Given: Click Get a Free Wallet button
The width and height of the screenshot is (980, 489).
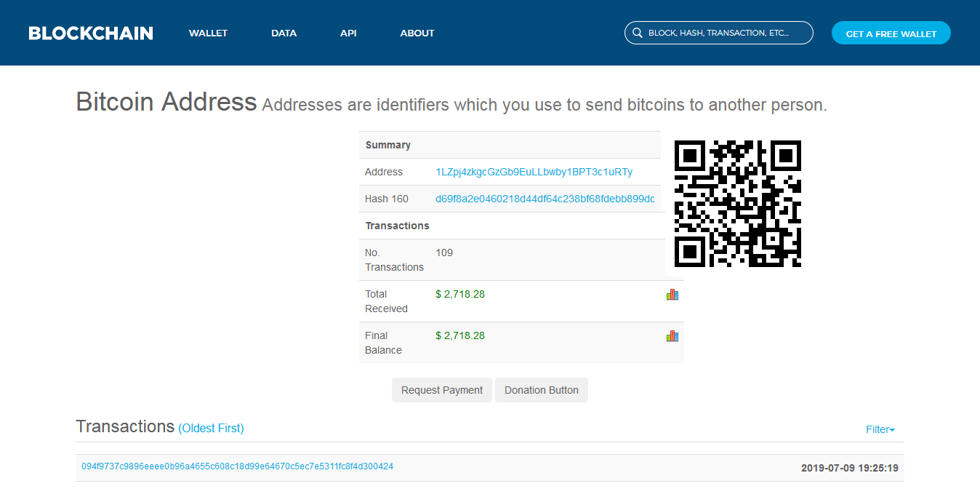Looking at the screenshot, I should click(x=891, y=33).
